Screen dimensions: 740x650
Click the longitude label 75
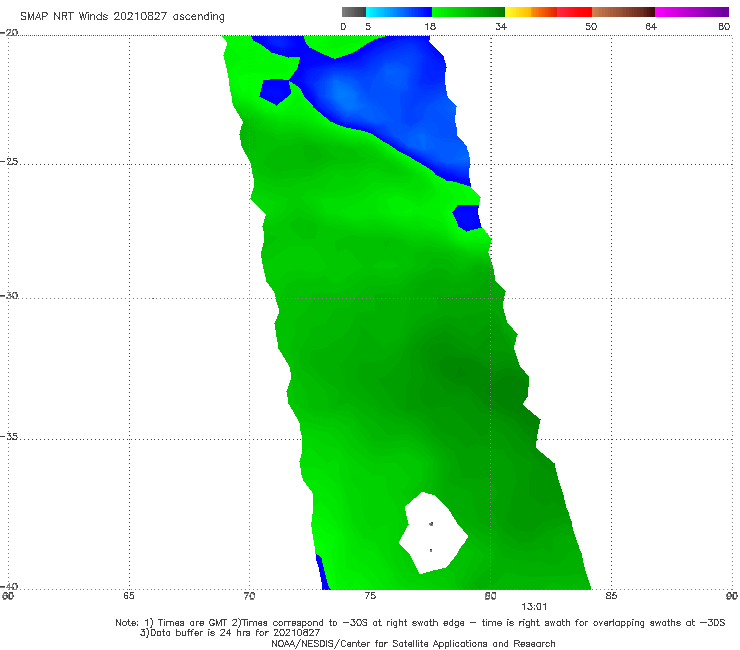pyautogui.click(x=370, y=596)
